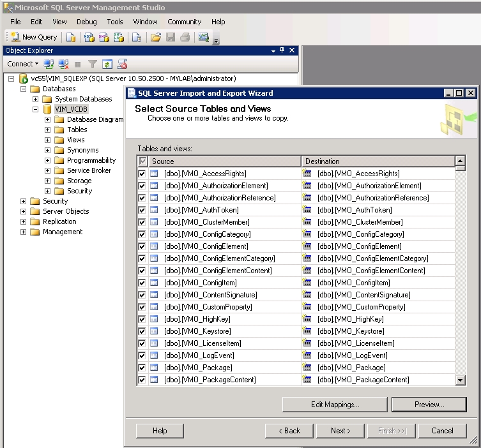Click the Next button in wizard
Image resolution: width=481 pixels, height=448 pixels.
point(340,431)
